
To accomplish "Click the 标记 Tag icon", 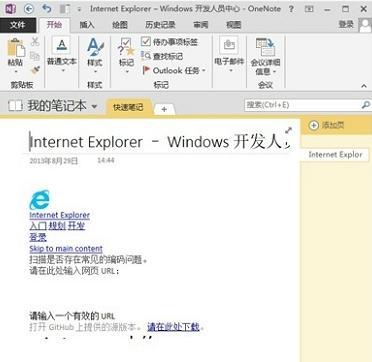I will tap(126, 47).
